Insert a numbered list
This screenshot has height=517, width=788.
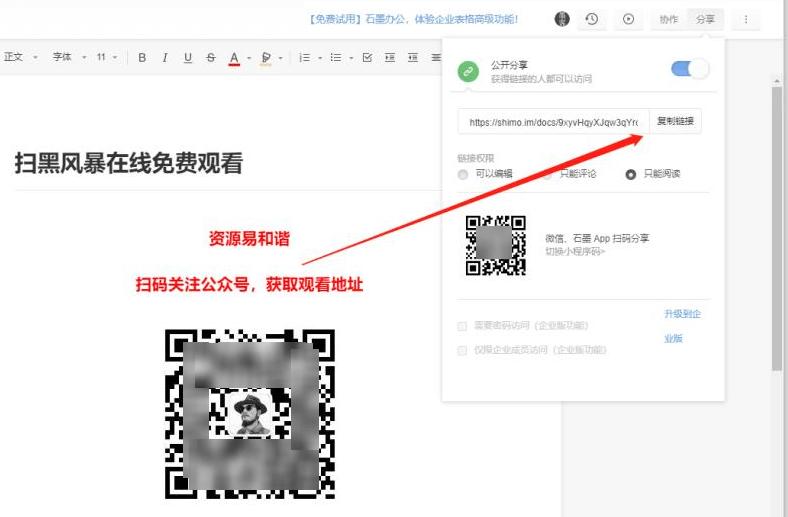(x=305, y=58)
